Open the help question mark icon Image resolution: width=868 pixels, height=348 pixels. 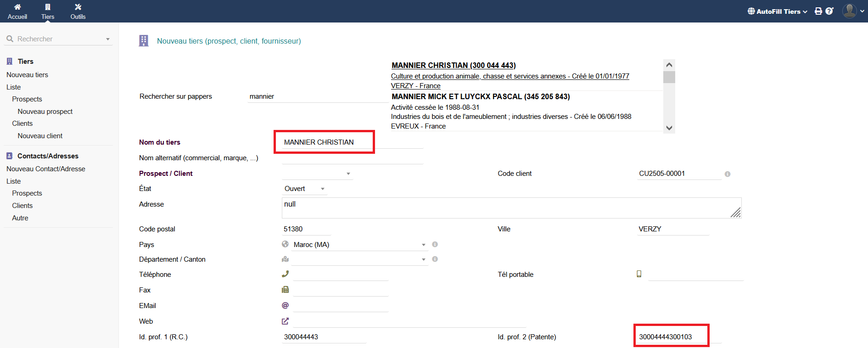point(829,11)
